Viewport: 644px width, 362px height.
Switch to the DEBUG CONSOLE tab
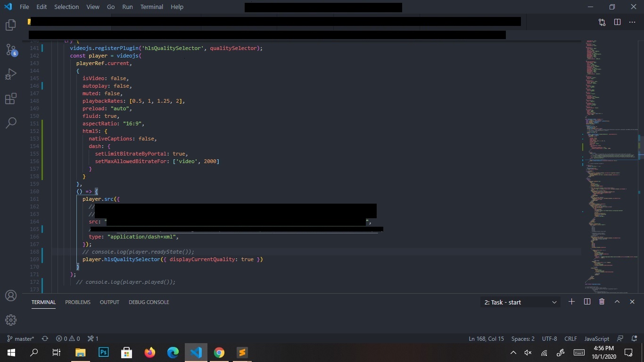click(x=149, y=302)
